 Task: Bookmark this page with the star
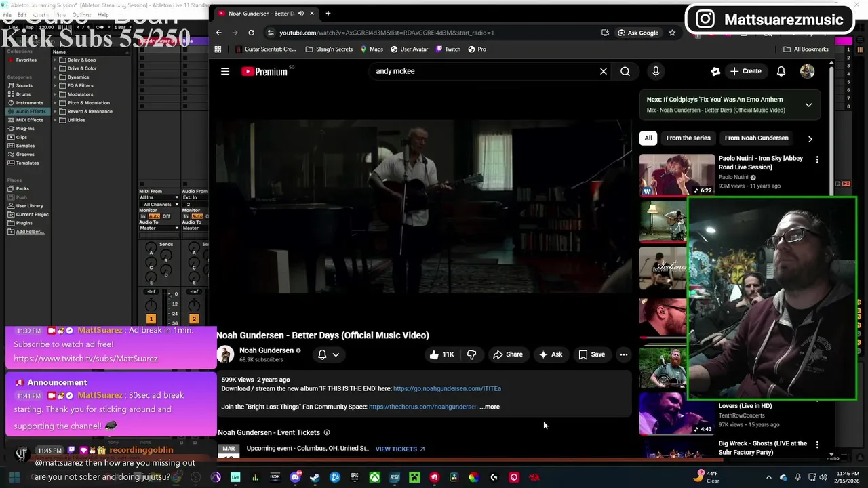click(x=672, y=33)
